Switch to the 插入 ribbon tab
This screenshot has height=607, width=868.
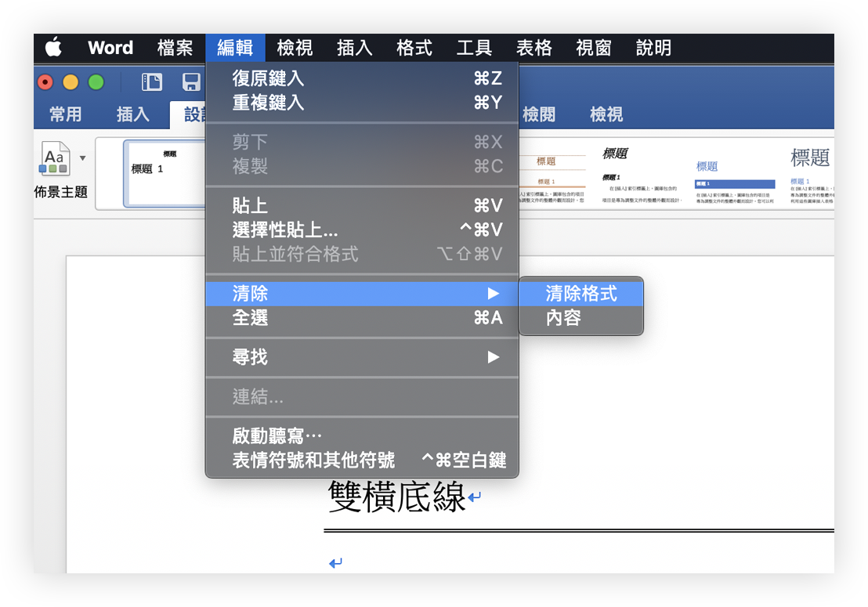pos(133,114)
